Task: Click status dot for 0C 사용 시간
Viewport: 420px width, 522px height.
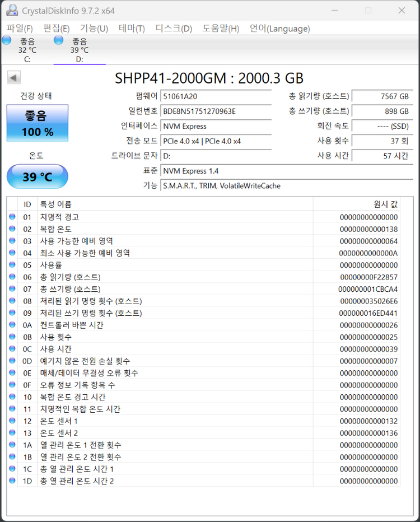Action: [12, 348]
